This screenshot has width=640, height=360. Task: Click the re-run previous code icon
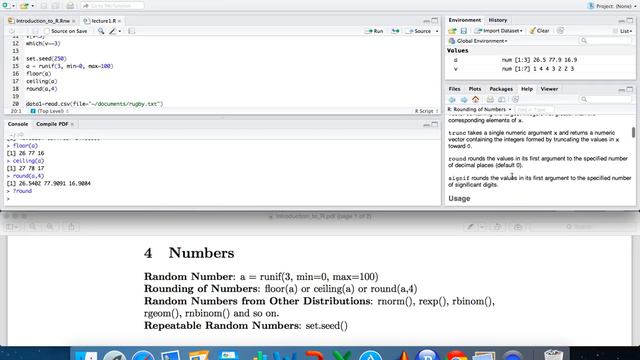click(395, 31)
